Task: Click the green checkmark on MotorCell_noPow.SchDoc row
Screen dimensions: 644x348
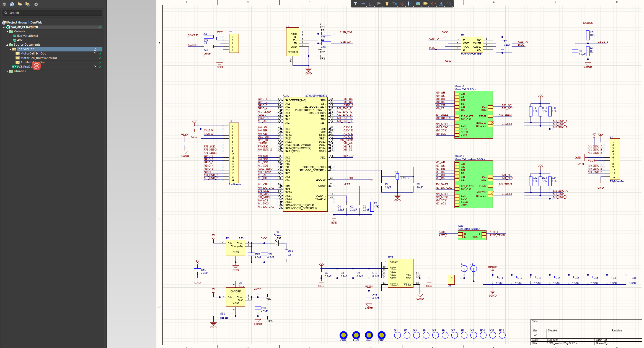Action: coord(100,58)
